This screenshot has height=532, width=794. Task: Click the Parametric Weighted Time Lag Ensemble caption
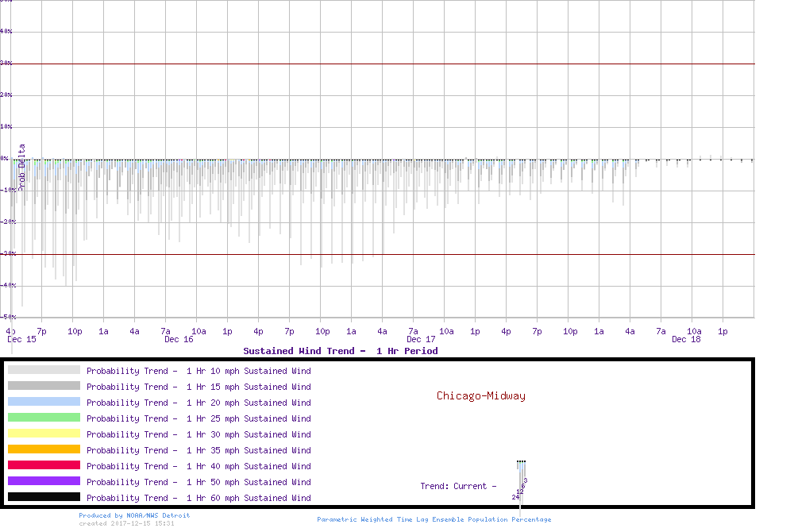[x=434, y=519]
